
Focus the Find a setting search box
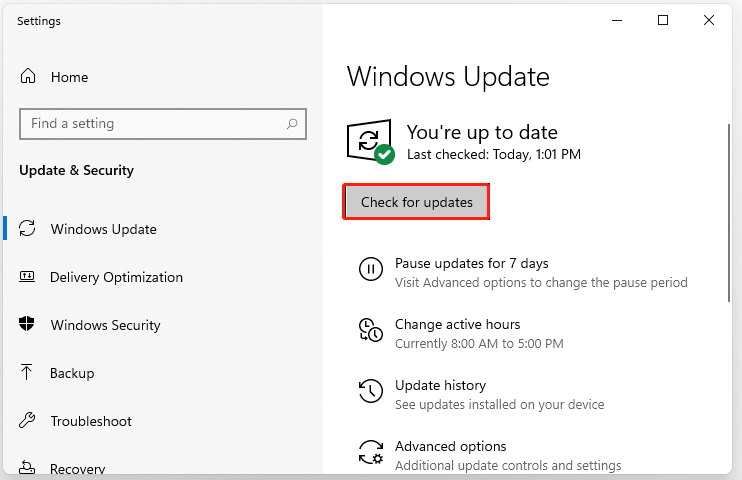pos(163,124)
